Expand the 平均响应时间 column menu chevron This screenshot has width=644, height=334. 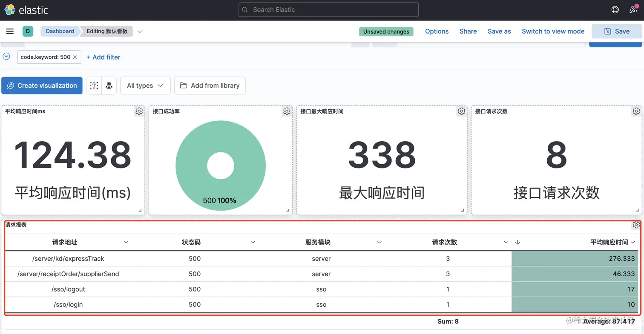(x=633, y=242)
